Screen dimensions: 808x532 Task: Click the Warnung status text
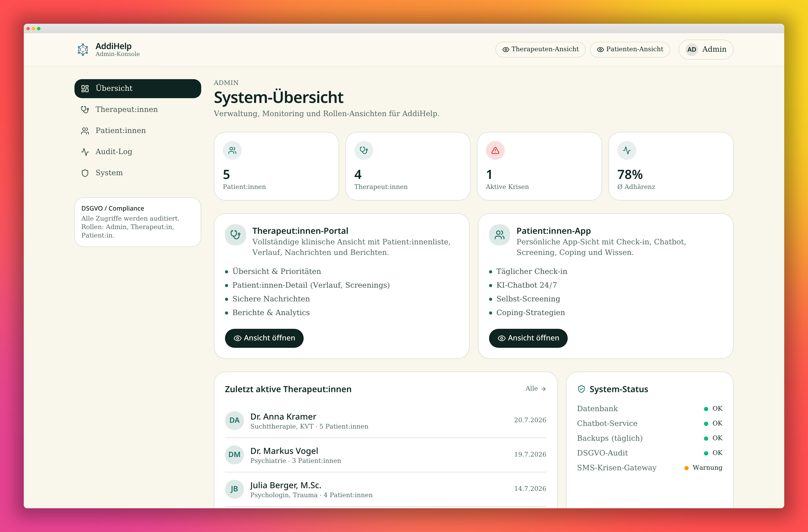tap(707, 468)
